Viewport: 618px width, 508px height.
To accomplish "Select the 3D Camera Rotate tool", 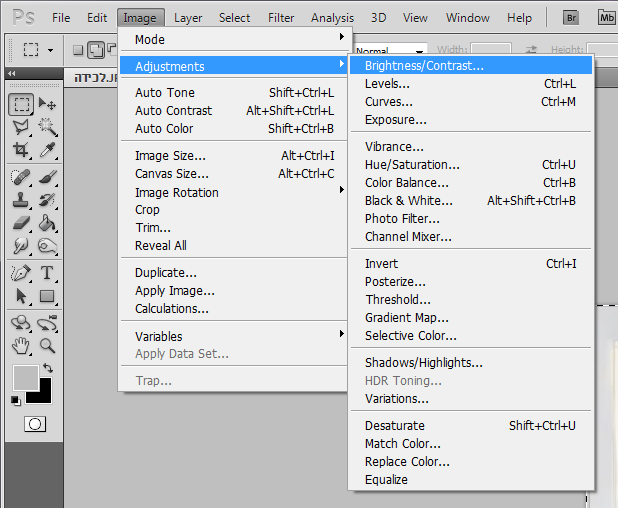I will click(x=47, y=323).
